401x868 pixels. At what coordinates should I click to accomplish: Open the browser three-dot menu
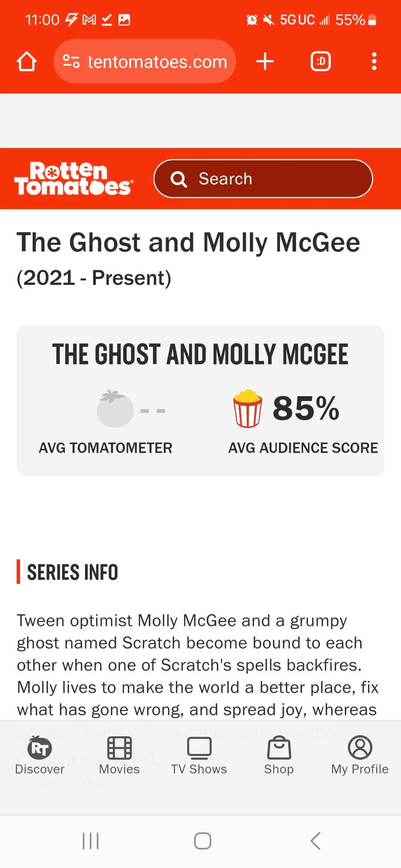click(x=374, y=61)
